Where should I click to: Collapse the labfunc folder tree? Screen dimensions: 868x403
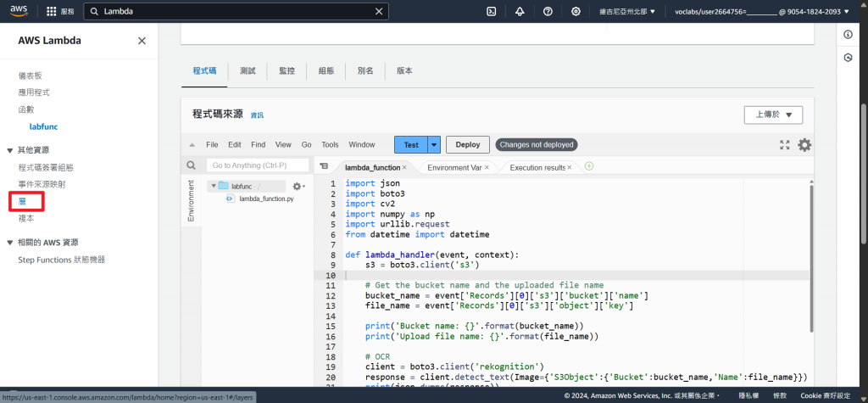pos(214,186)
